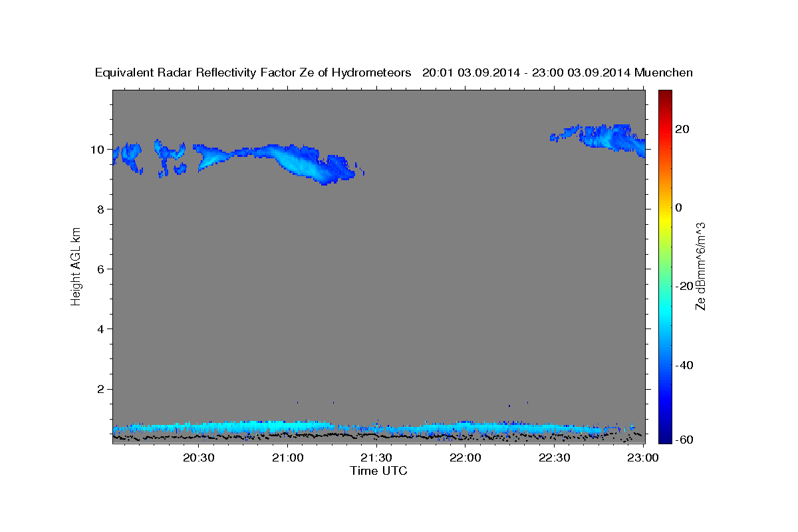The height and width of the screenshot is (532, 798).
Task: Click the colorbar value '-60'
Action: [x=684, y=440]
